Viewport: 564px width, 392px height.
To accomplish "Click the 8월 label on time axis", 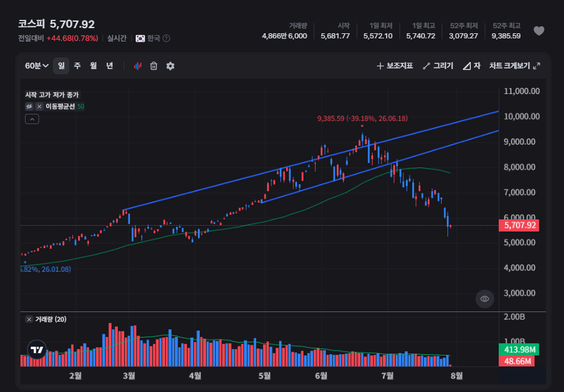I will pyautogui.click(x=456, y=376).
